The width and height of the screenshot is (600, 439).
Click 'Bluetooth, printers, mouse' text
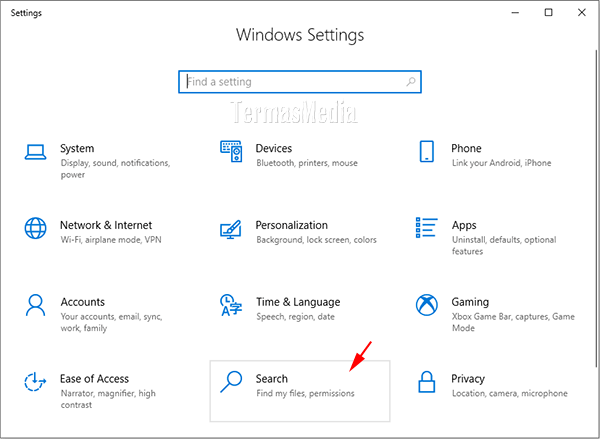307,163
